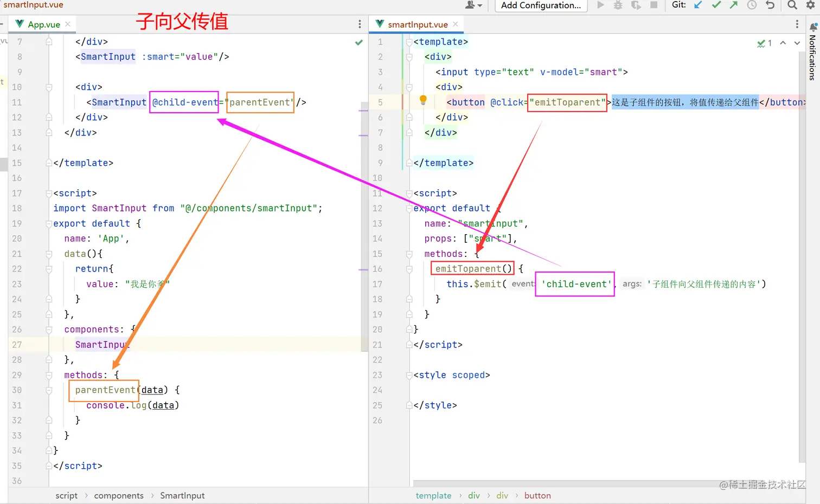This screenshot has height=504, width=820.
Task: Click the Run icon in toolbar
Action: (x=600, y=5)
